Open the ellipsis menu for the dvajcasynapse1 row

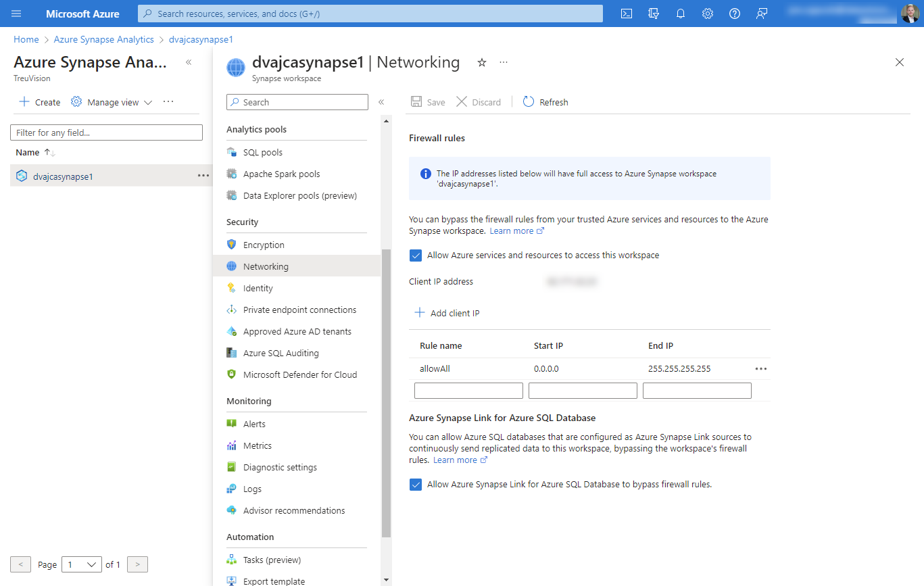pos(203,176)
